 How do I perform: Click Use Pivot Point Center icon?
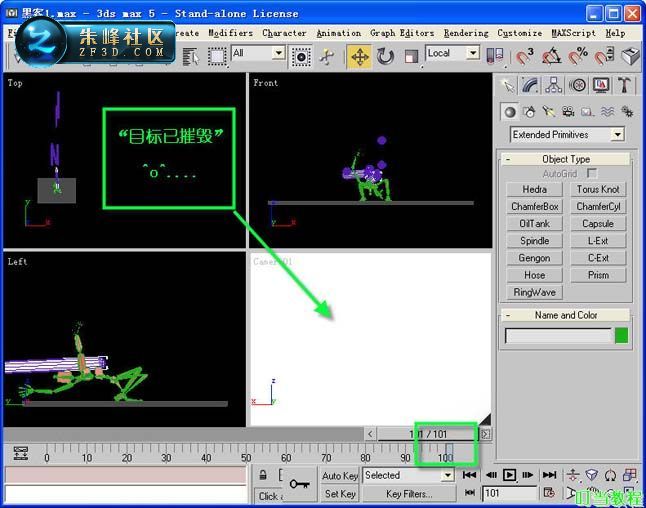click(495, 55)
